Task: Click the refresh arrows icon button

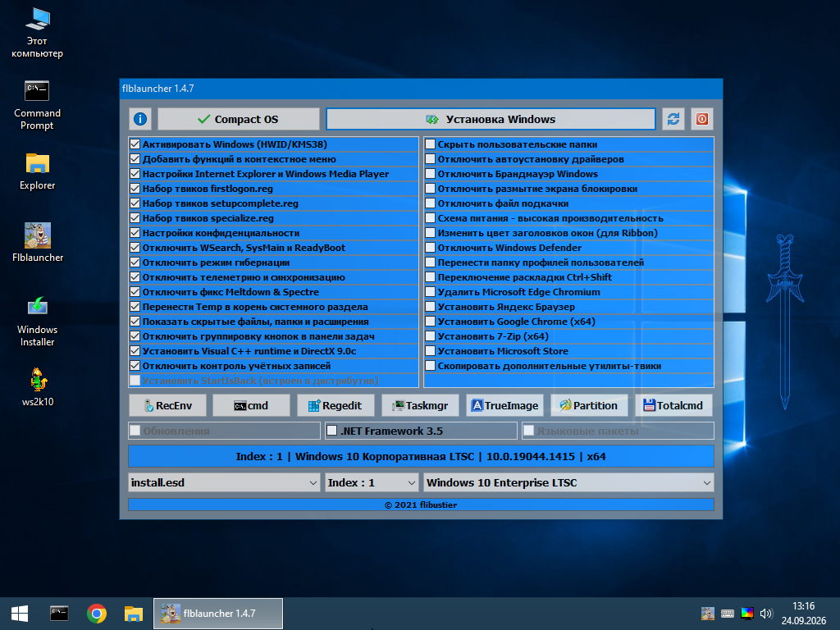Action: [x=673, y=119]
